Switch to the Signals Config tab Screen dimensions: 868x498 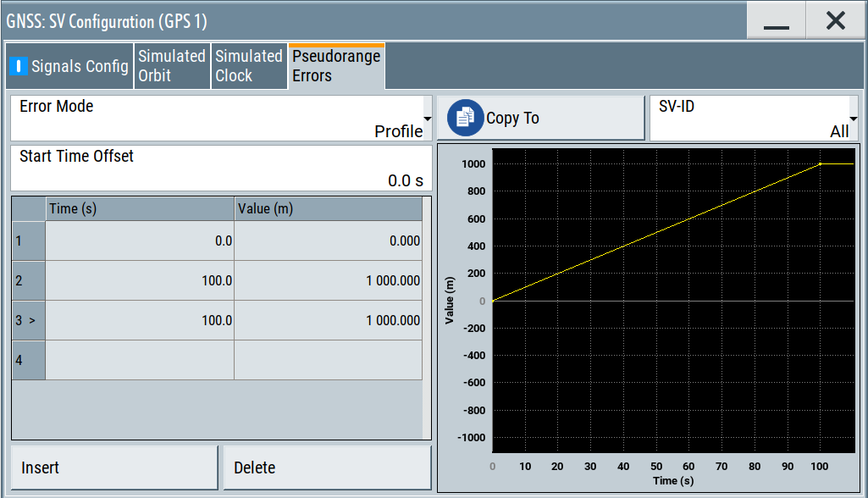pos(69,66)
